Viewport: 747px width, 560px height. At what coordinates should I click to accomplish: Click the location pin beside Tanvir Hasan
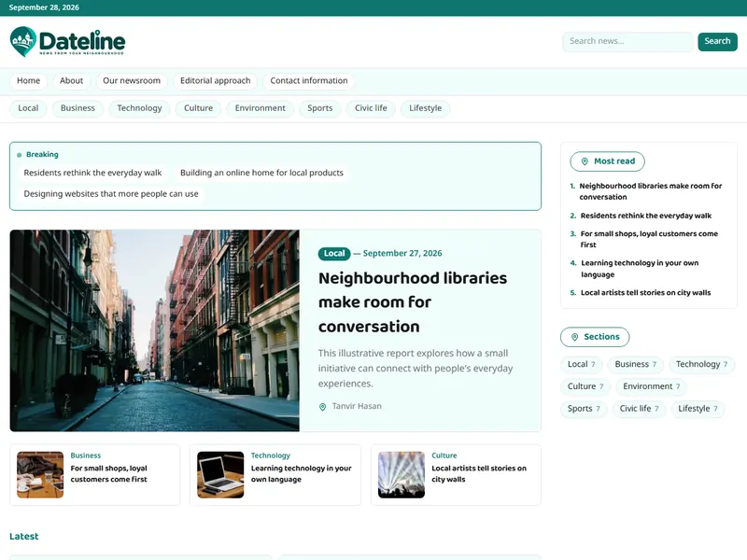pyautogui.click(x=322, y=407)
